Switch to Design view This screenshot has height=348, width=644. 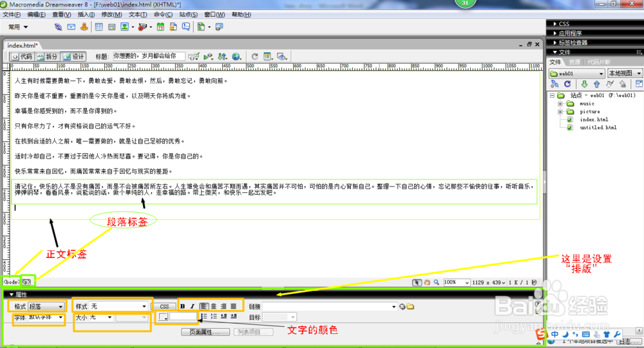[73, 57]
